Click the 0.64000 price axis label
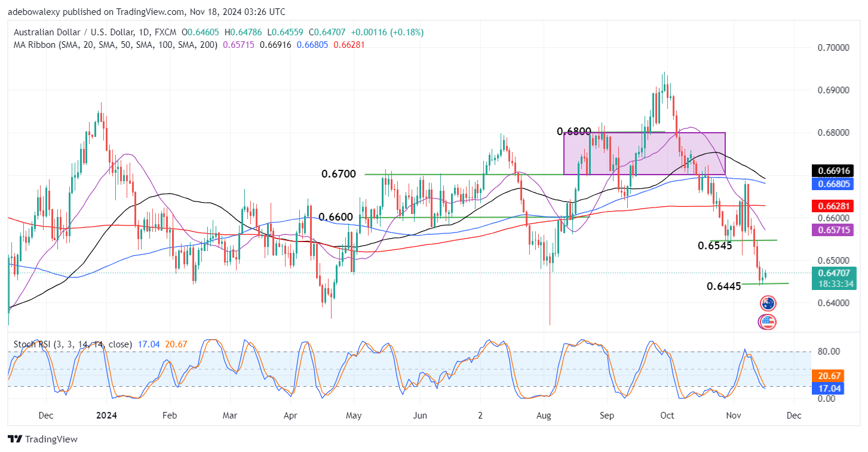This screenshot has height=452, width=868. (833, 303)
